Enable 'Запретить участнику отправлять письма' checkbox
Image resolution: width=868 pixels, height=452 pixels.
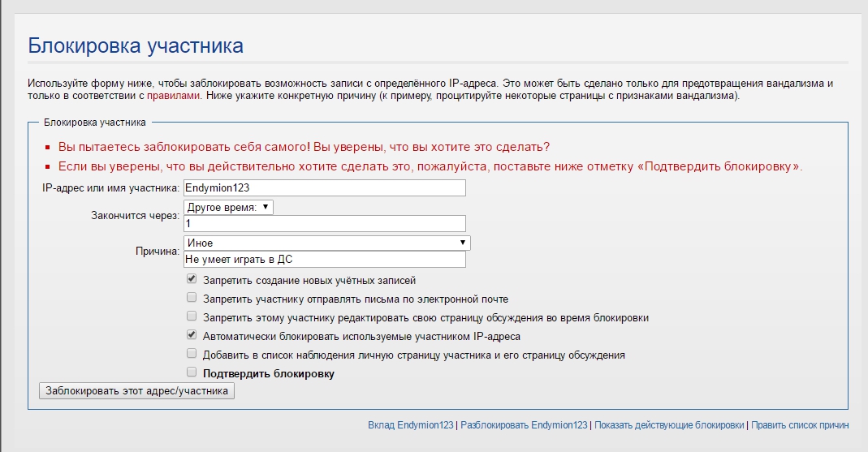192,297
